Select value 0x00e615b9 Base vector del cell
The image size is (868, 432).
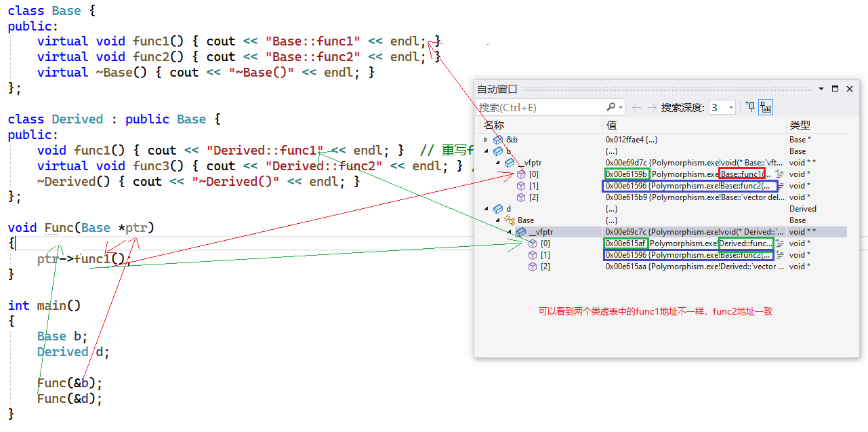[x=695, y=197]
